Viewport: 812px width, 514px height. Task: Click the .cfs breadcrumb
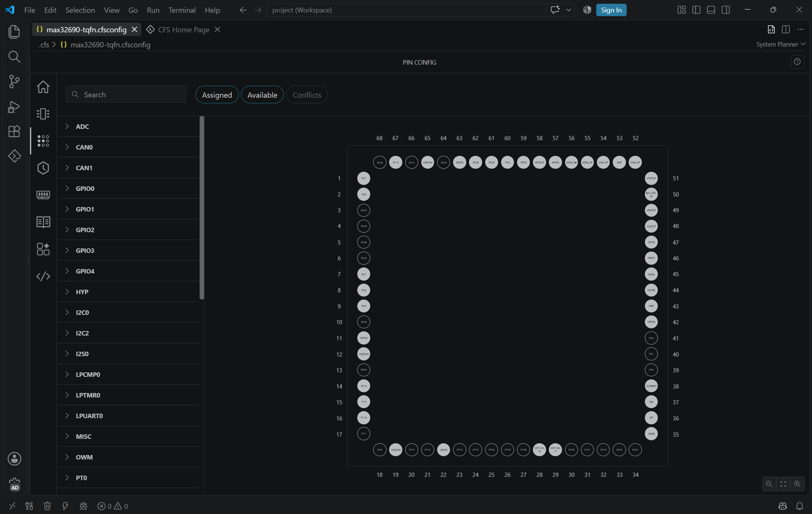point(44,45)
